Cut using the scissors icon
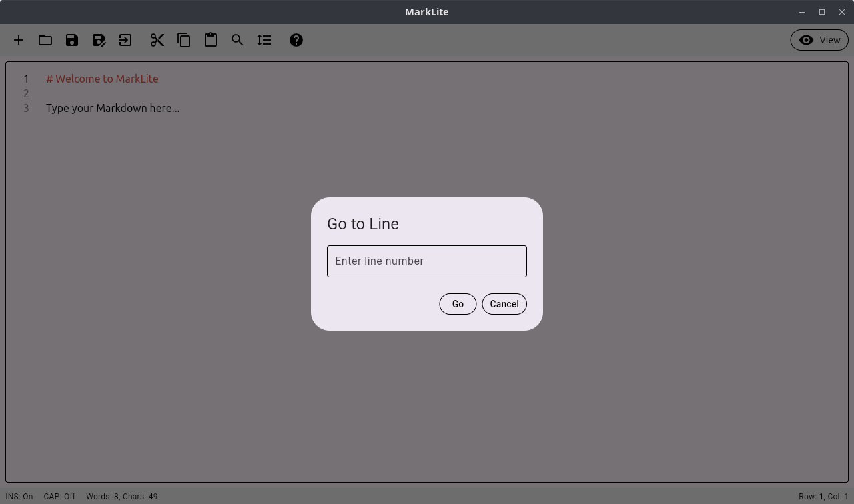Viewport: 854px width, 504px height. tap(157, 40)
